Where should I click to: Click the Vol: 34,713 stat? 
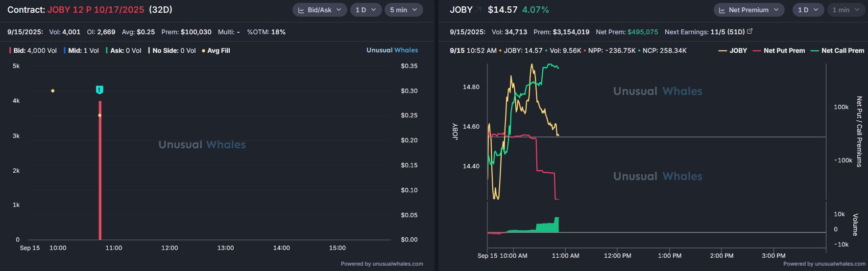tap(509, 32)
